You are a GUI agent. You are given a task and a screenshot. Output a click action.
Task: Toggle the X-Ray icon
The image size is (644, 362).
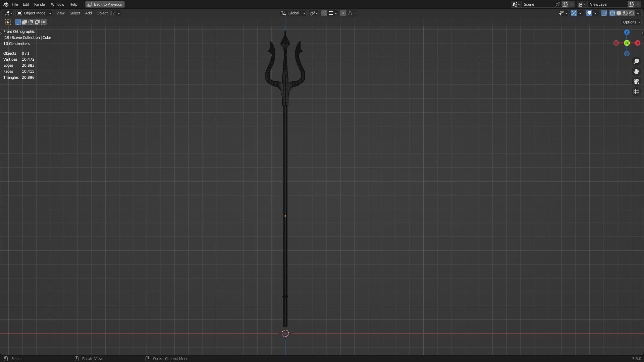pos(604,13)
